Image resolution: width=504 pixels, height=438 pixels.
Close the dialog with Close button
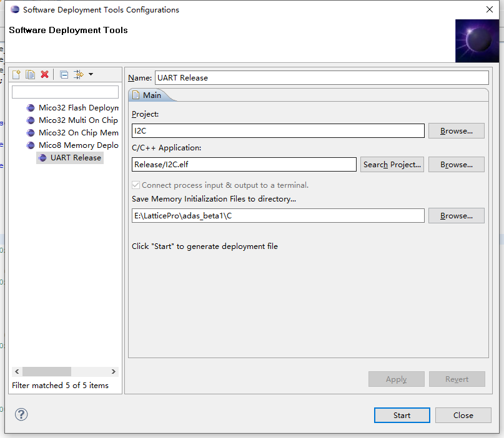463,415
